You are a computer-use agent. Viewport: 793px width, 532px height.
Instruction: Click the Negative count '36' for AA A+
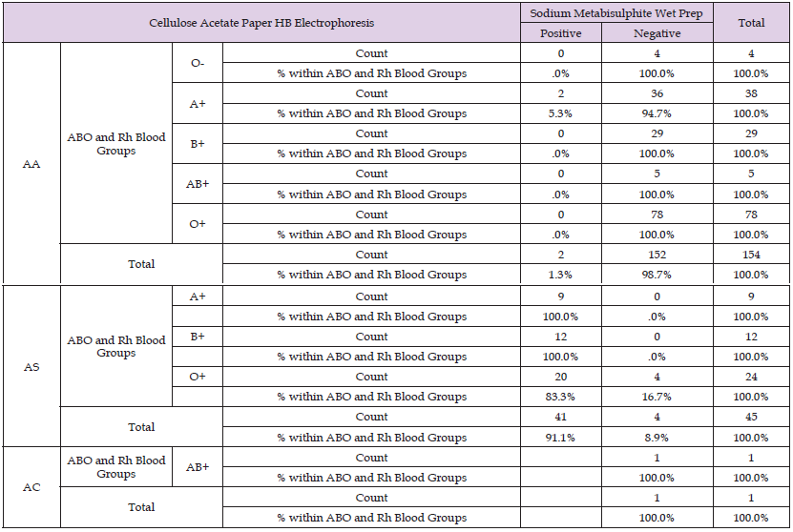point(657,93)
